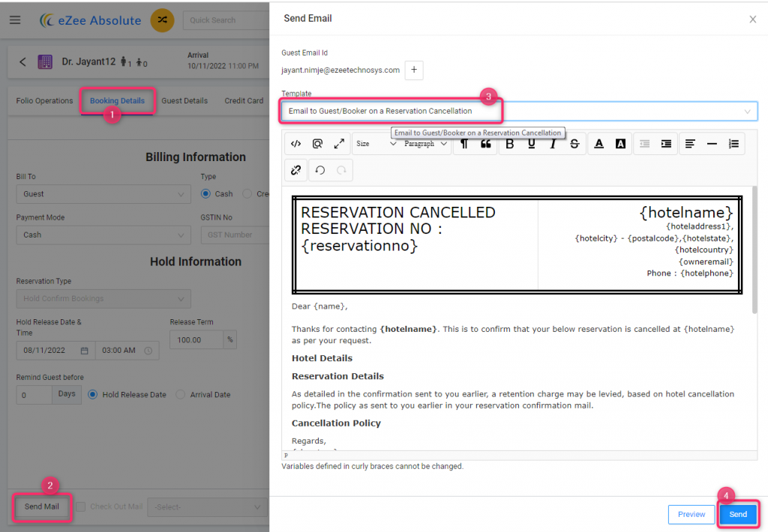
Task: Click the email body scrollbar
Action: pyautogui.click(x=754, y=250)
